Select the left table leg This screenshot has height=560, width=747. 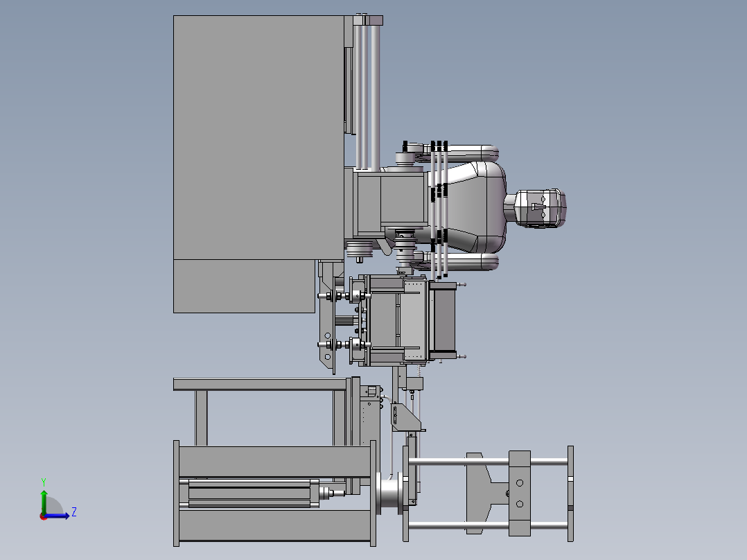[201, 418]
